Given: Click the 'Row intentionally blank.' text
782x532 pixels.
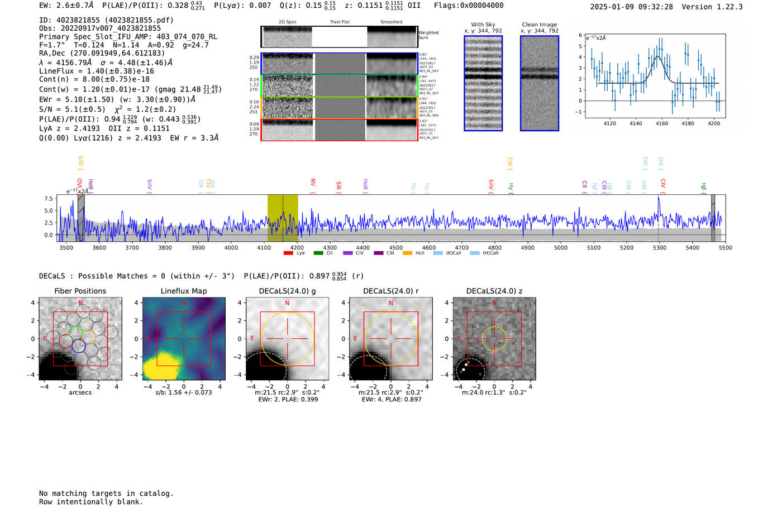Looking at the screenshot, I should (x=91, y=502).
